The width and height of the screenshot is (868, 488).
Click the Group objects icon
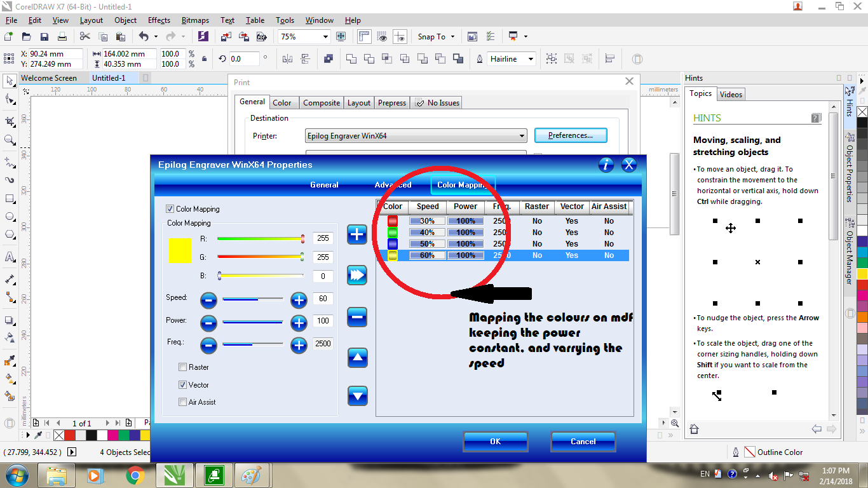click(551, 59)
